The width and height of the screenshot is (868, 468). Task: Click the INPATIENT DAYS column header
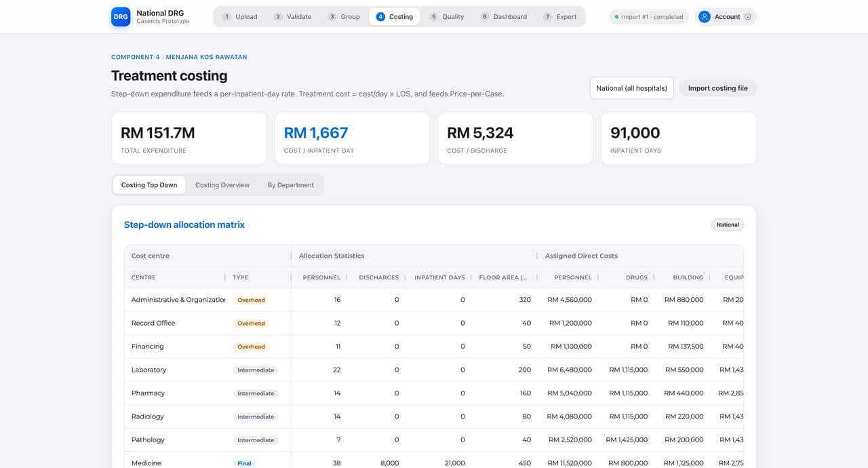pos(439,277)
